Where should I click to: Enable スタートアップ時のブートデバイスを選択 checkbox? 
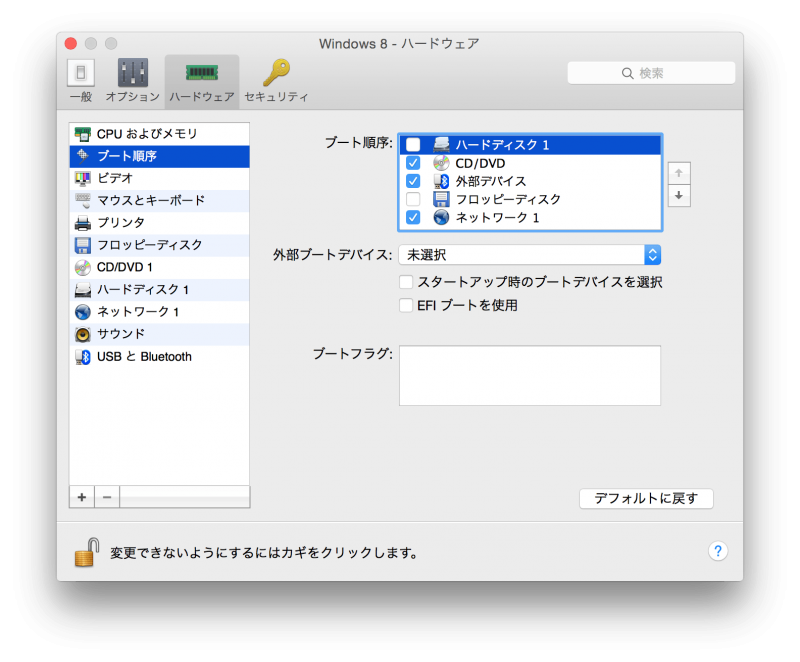tap(406, 282)
